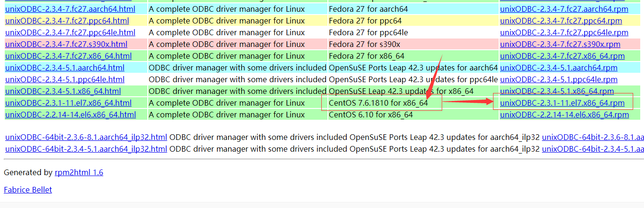Open unixODBC-2.3.4-7.fc27.ppc64le.html link
The height and width of the screenshot is (208, 644).
tap(70, 32)
